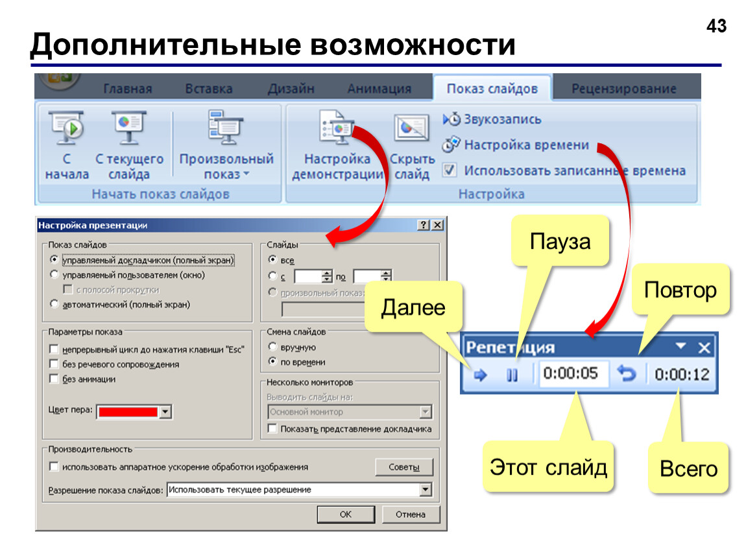
Task: Close Настройка презентации dialog
Action: pyautogui.click(x=438, y=225)
